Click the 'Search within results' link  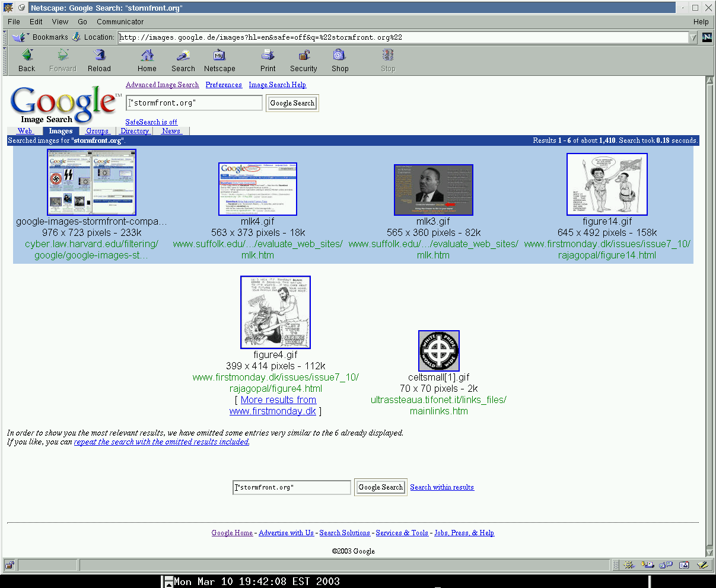point(441,487)
